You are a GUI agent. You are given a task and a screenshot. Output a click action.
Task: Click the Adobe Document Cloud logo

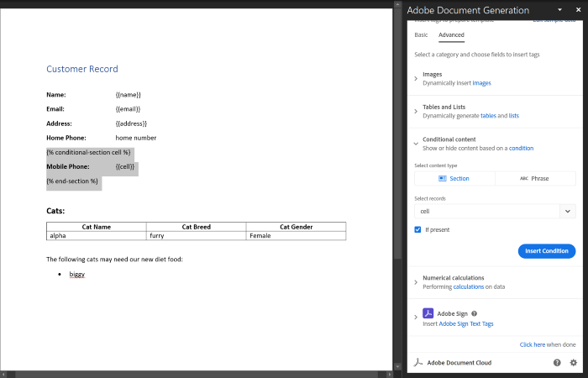(x=417, y=363)
